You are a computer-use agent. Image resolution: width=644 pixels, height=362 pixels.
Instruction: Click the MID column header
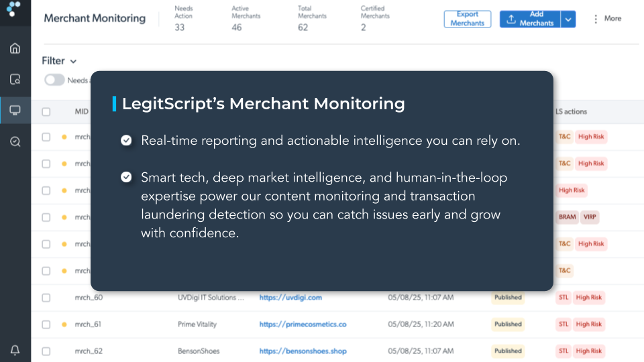click(x=82, y=112)
